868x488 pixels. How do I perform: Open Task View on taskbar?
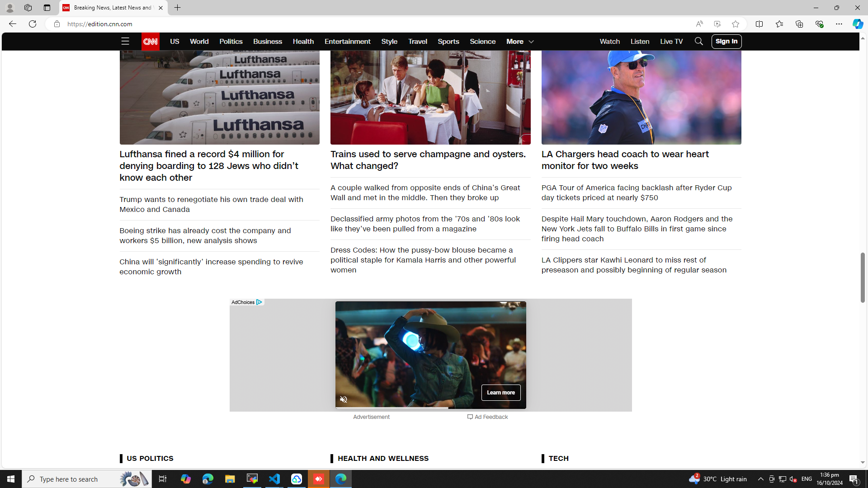click(163, 479)
